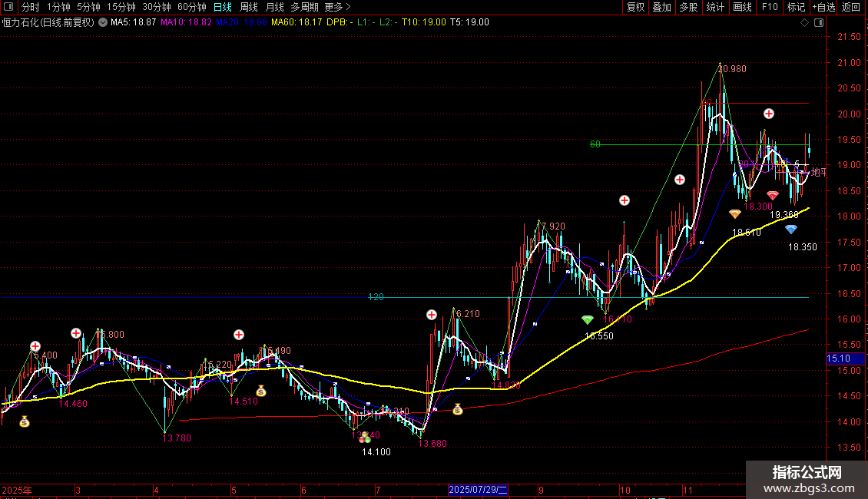
Task: Click the plus marker near 15.490 peak
Action: [239, 335]
